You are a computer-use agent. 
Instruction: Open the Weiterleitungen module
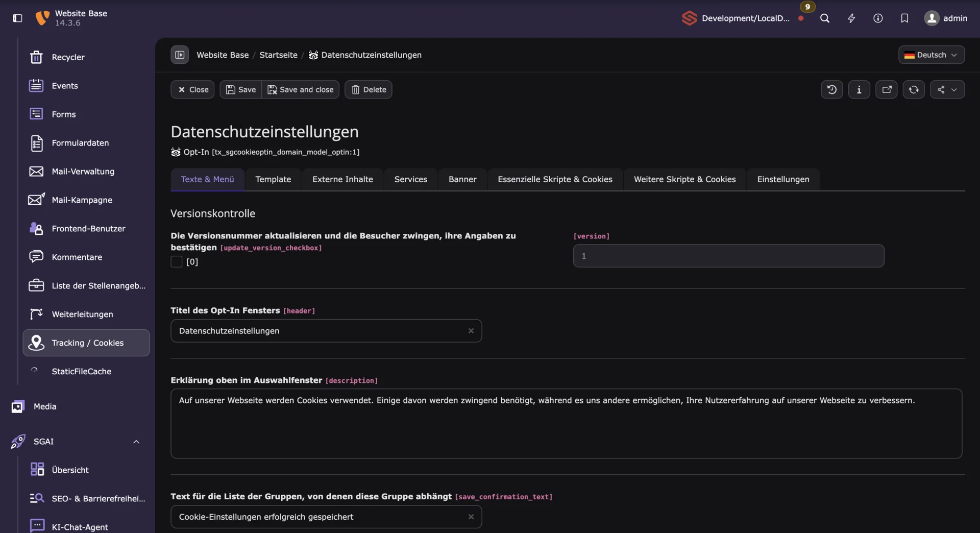[86, 314]
